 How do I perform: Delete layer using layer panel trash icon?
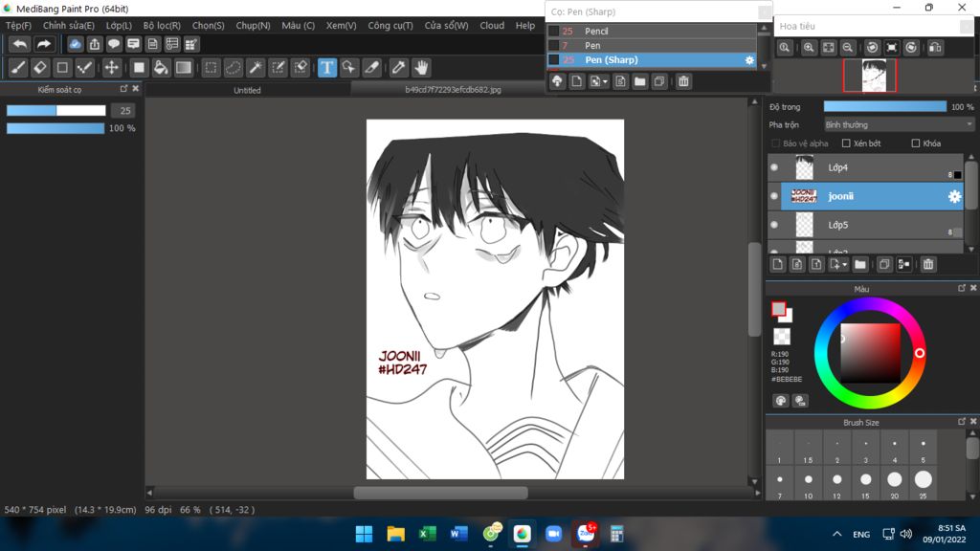point(928,264)
